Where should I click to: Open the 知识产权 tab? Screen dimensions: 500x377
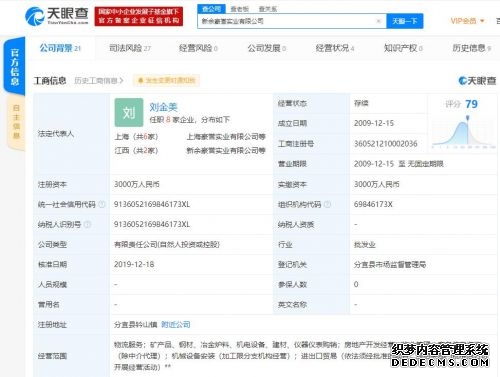click(x=403, y=48)
